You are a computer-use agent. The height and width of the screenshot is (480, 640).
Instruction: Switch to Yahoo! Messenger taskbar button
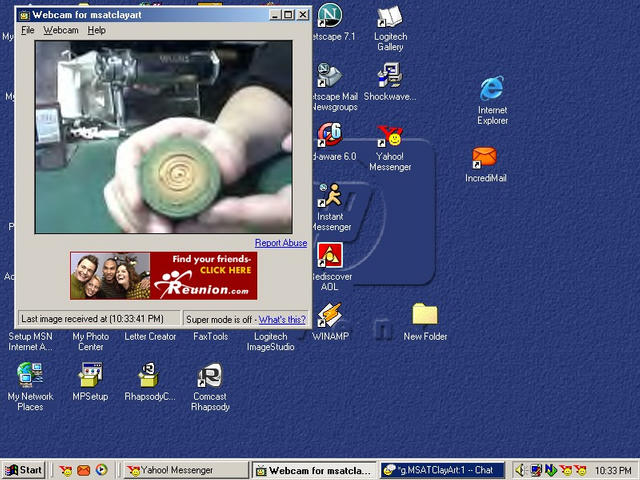pos(186,470)
